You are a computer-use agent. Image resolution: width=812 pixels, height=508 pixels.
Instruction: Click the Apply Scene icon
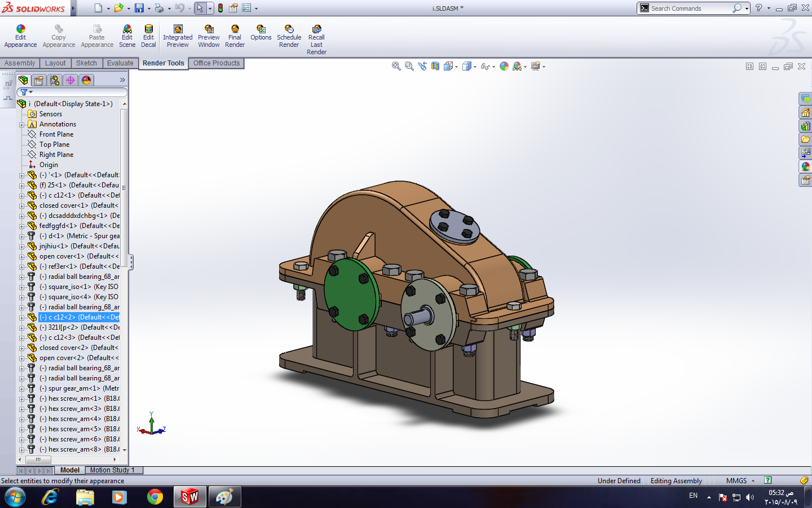tap(517, 66)
